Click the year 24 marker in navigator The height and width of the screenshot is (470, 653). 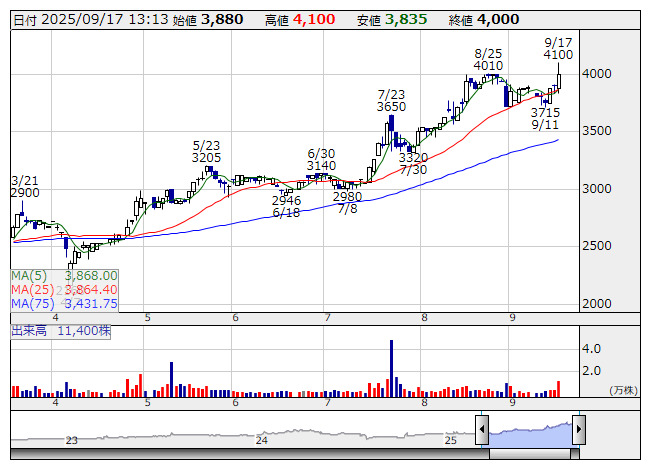click(x=262, y=440)
